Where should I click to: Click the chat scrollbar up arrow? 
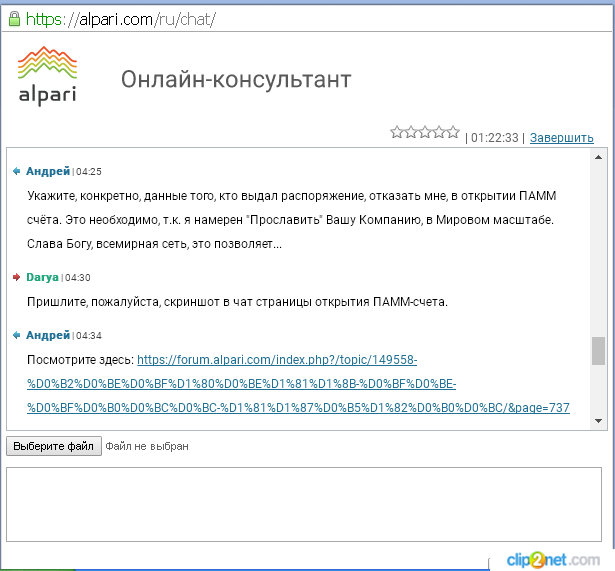(x=598, y=157)
